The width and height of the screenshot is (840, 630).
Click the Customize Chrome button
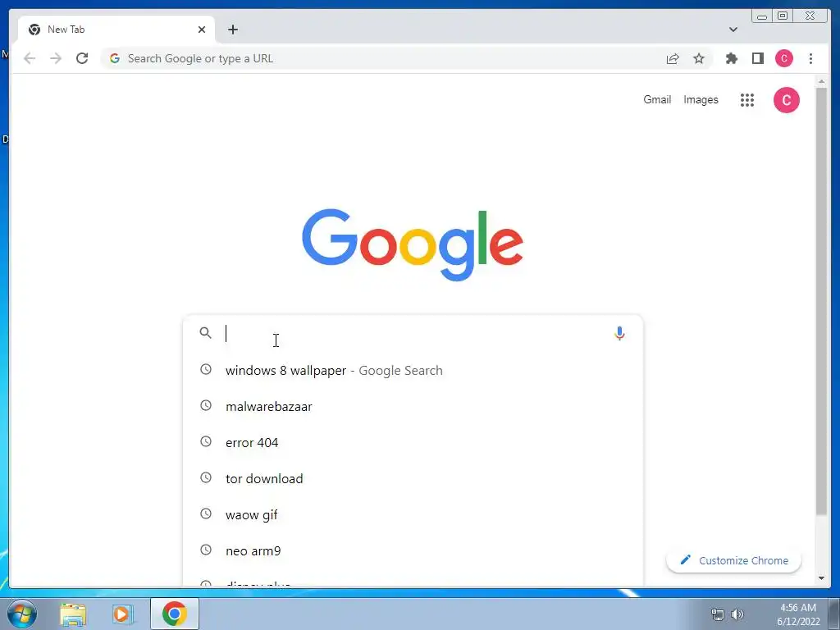point(733,560)
